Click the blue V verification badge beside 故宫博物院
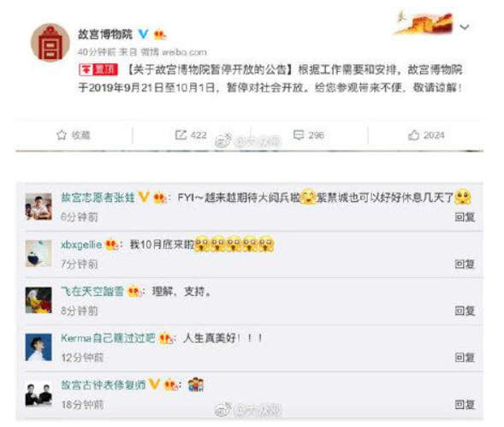The width and height of the screenshot is (504, 427). point(143,33)
